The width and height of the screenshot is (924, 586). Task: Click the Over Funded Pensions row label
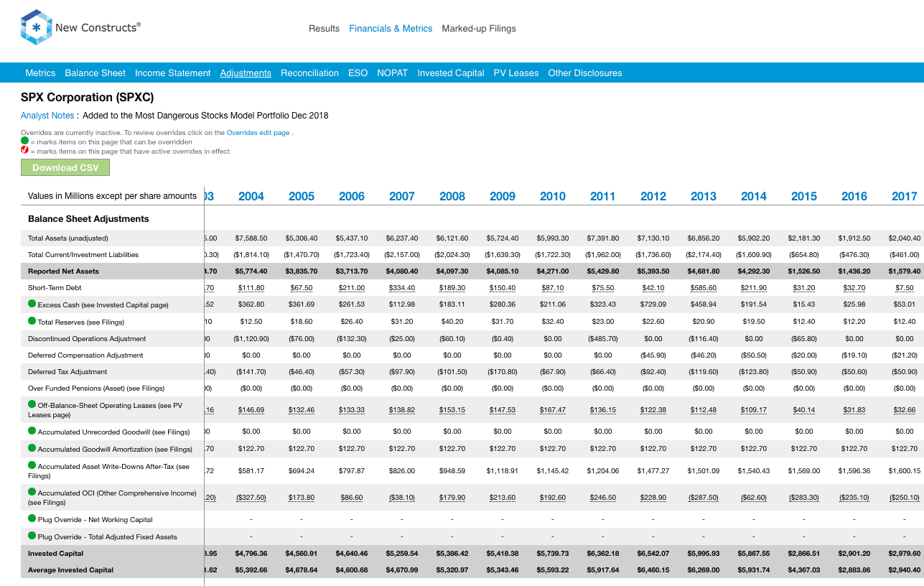point(96,389)
